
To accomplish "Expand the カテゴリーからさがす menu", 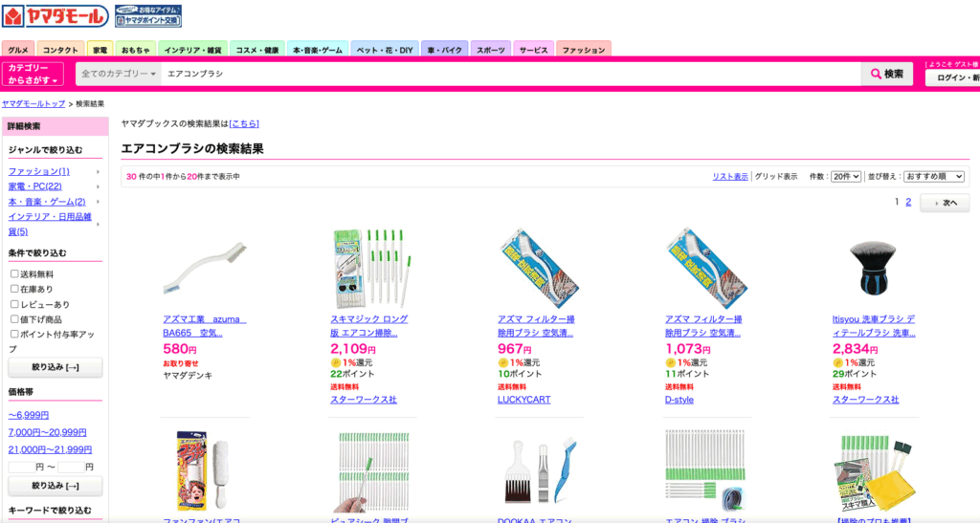I will coord(33,74).
